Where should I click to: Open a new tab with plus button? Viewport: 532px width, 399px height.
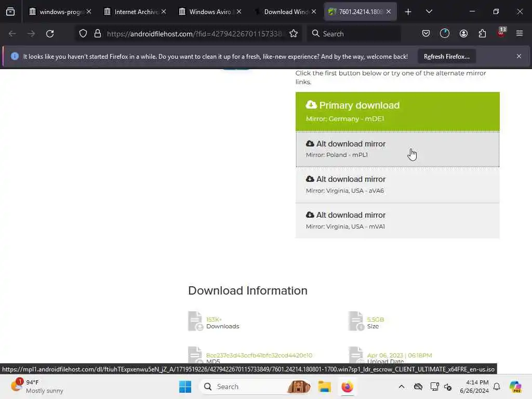408,12
